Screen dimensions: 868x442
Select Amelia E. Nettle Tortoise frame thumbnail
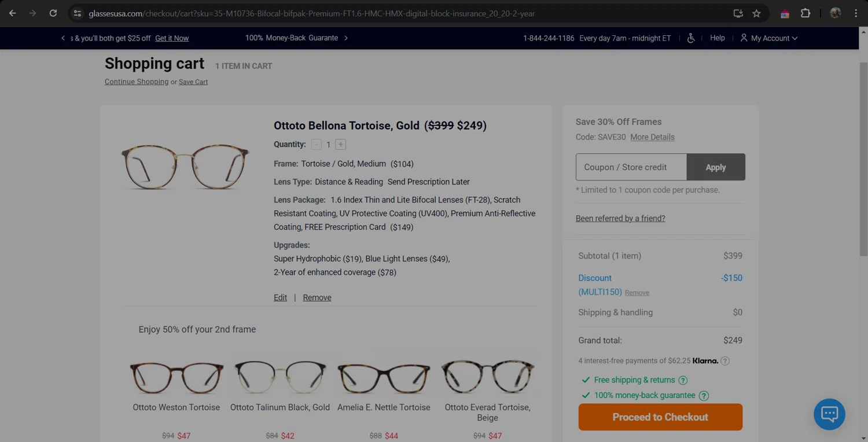point(384,378)
